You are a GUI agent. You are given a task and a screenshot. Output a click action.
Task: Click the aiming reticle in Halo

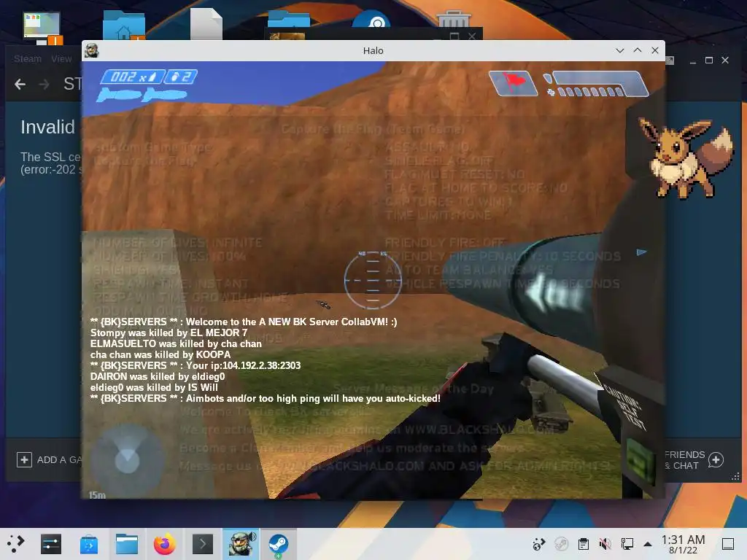click(373, 280)
